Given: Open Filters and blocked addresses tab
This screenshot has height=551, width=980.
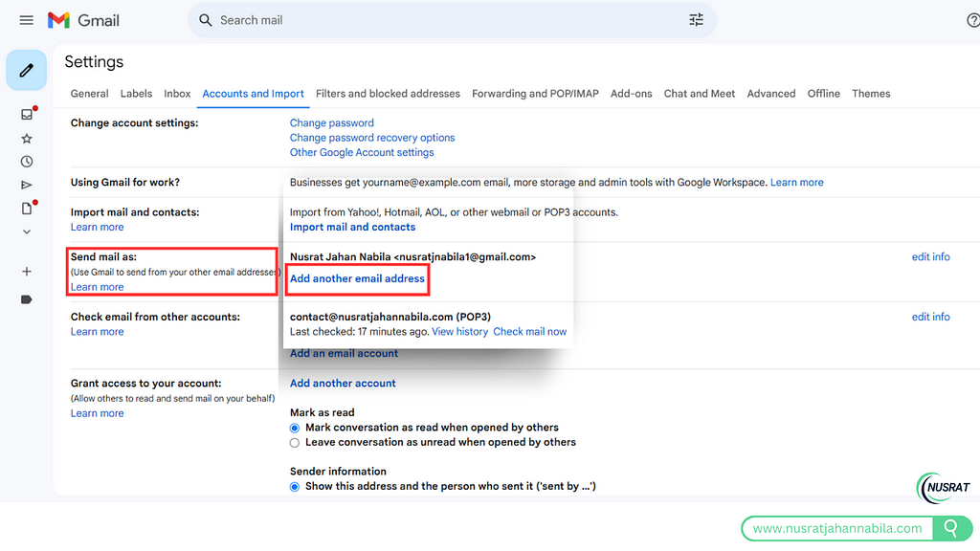Looking at the screenshot, I should (388, 94).
